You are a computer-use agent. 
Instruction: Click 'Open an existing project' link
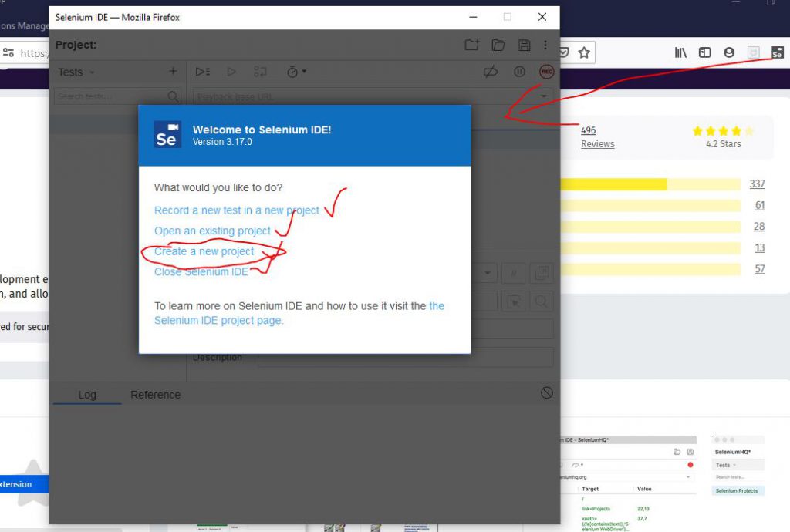pos(212,231)
